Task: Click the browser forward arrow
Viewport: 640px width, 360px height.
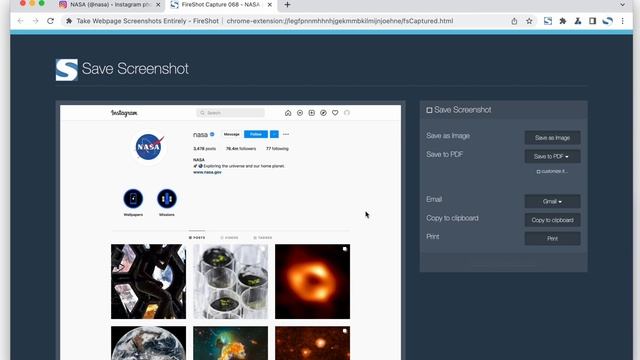Action: point(36,21)
